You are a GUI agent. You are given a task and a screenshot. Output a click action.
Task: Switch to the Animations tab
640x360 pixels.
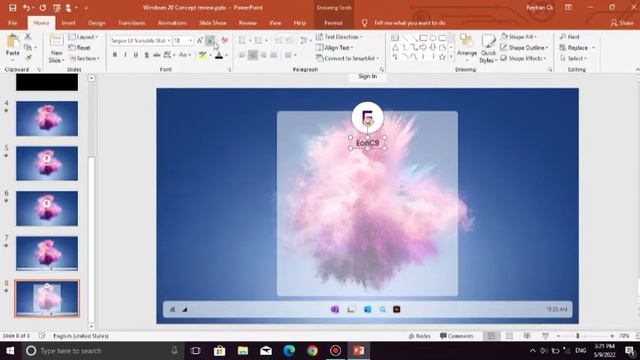click(x=172, y=23)
